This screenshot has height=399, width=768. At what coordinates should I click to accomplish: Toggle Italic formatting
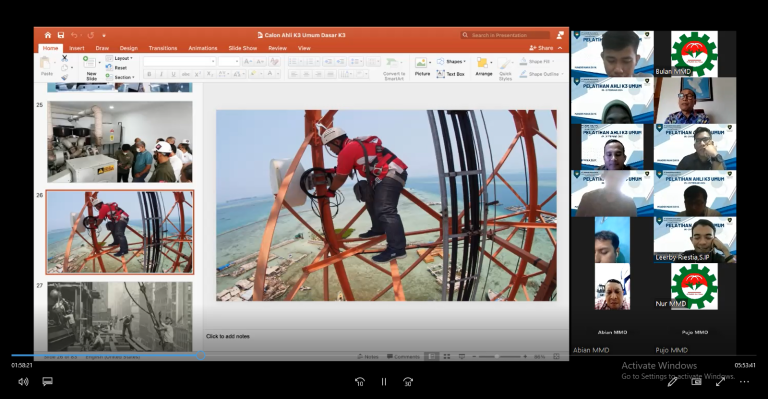point(161,74)
